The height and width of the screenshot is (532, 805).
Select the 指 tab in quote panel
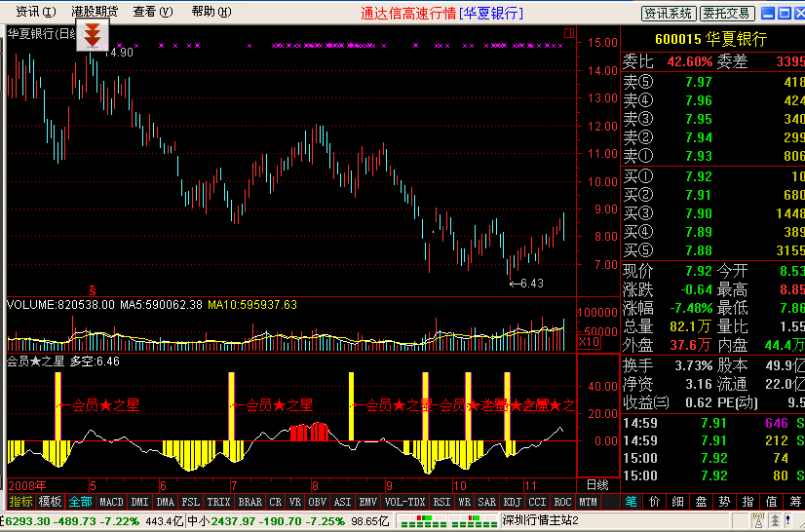748,502
